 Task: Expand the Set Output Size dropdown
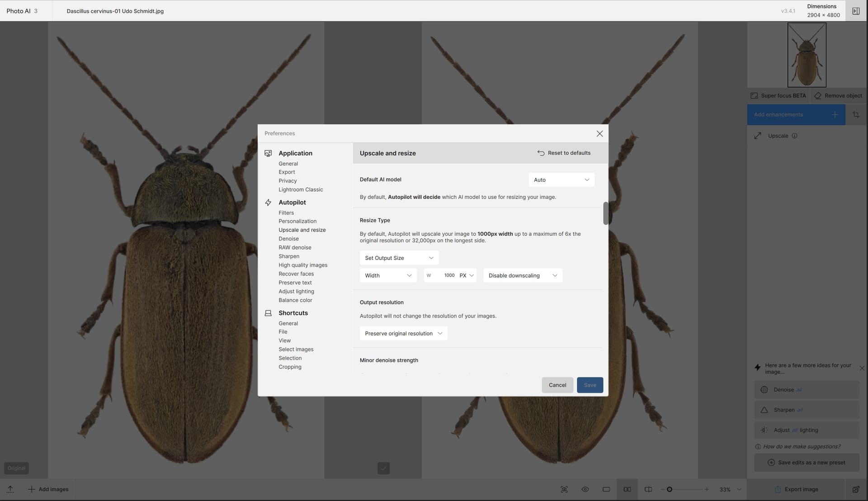click(x=399, y=258)
